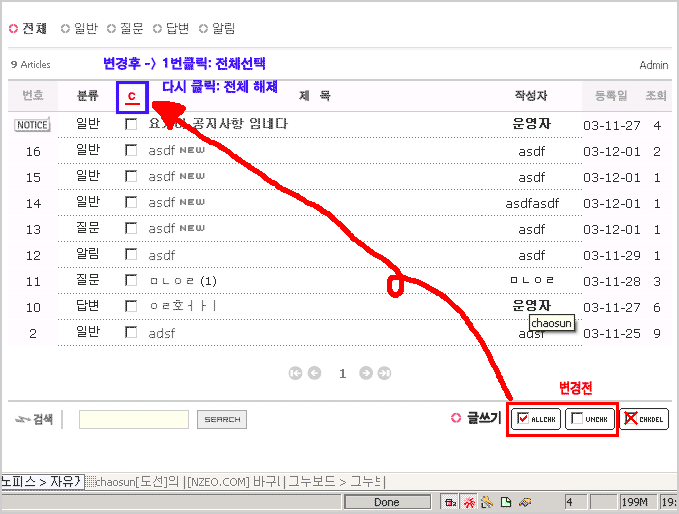Go to first page with pagination icon
This screenshot has height=514, width=679.
[295, 373]
